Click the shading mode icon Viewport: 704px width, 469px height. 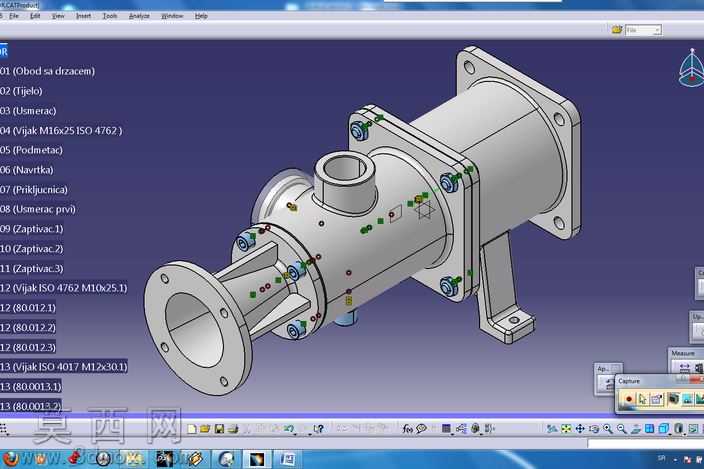tap(679, 429)
